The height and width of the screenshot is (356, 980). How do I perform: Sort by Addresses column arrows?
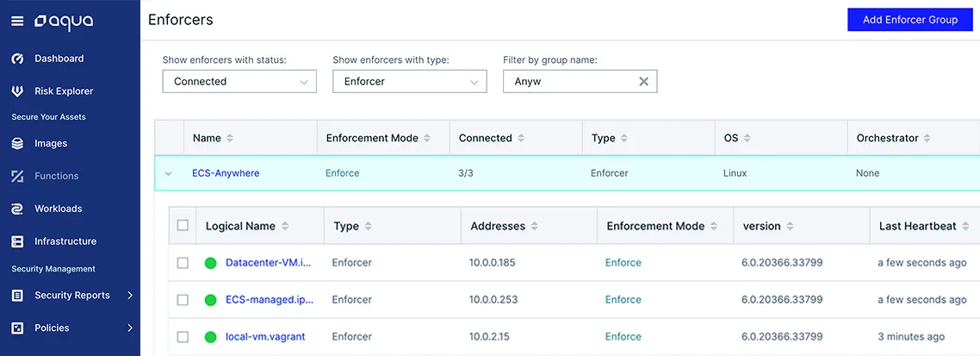point(534,227)
